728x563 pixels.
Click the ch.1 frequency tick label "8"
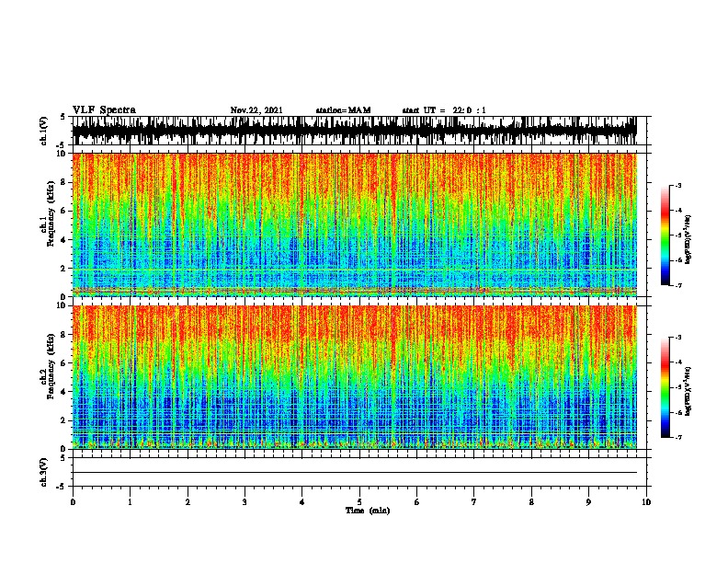(x=63, y=182)
